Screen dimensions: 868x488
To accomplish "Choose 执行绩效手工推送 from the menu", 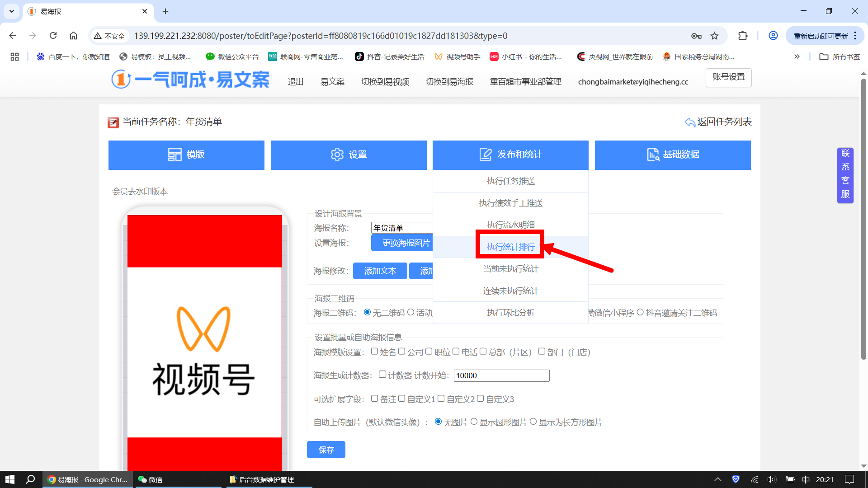I will (510, 203).
